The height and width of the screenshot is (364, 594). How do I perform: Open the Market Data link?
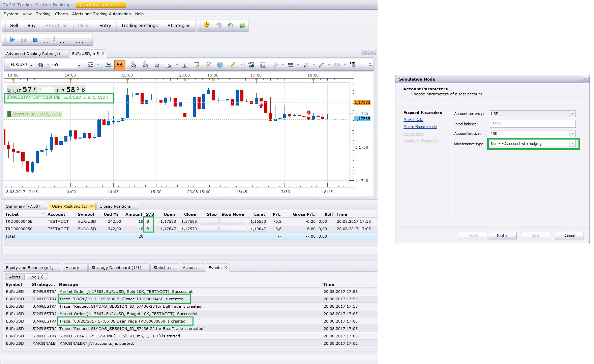(413, 120)
